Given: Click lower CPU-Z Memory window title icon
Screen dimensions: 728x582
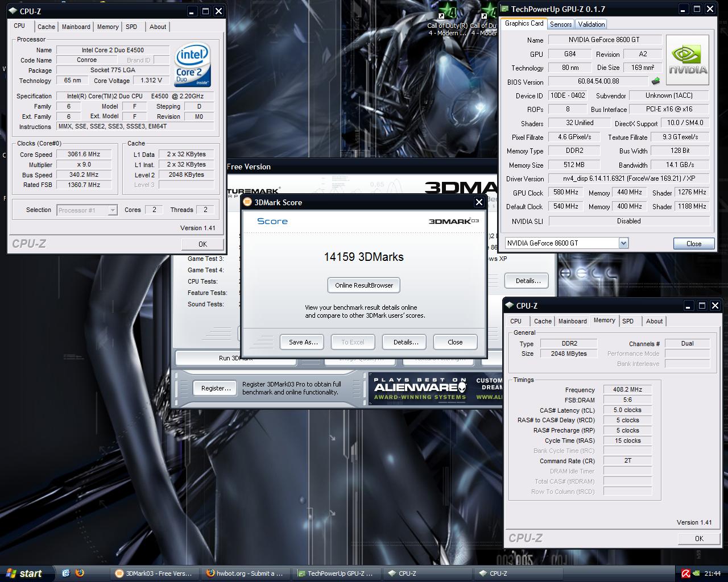Looking at the screenshot, I should point(509,305).
